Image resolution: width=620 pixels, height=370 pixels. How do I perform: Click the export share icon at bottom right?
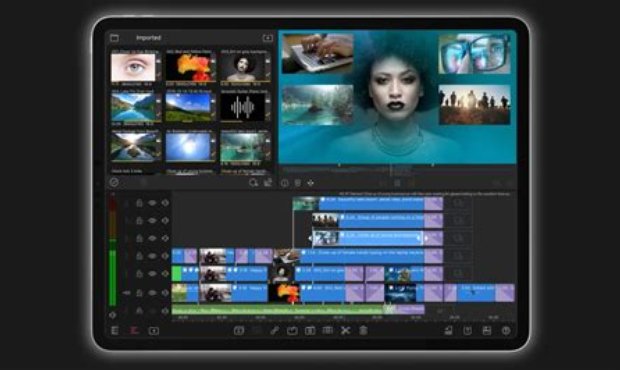(x=467, y=330)
